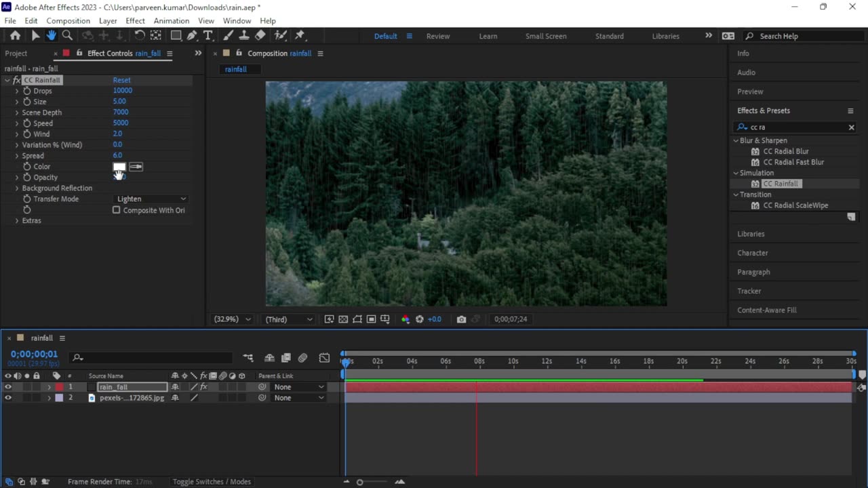Select CC Rainfall in Effects & Presets

coord(781,184)
